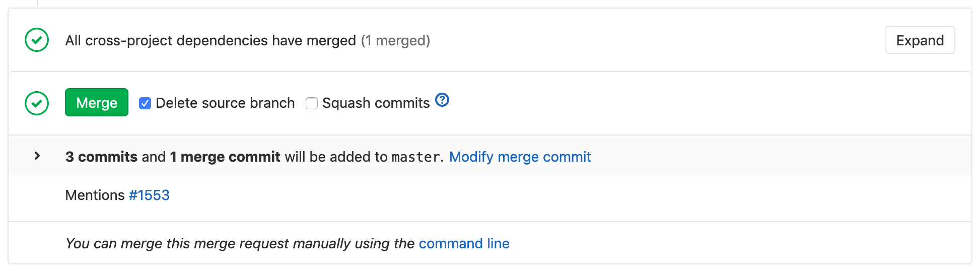The image size is (980, 273).
Task: Click the "All cross-project dependencies have merged" text
Action: click(211, 41)
